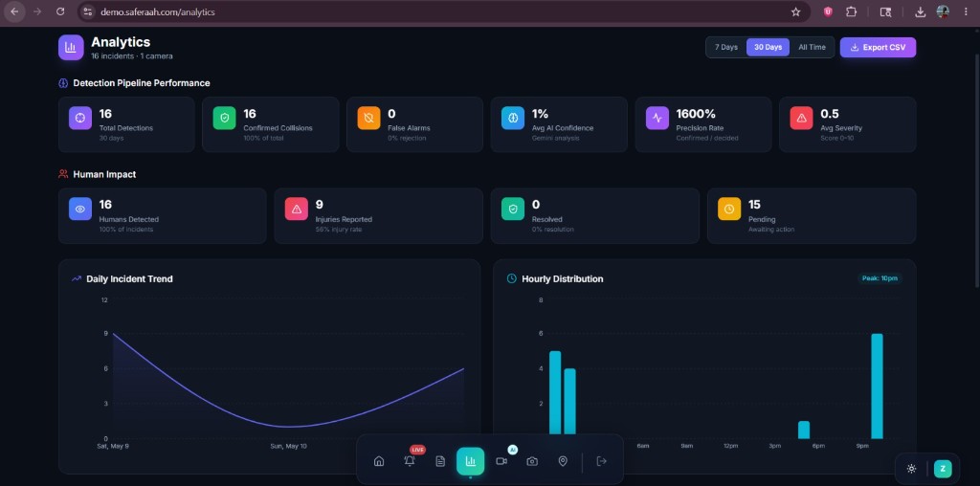This screenshot has width=980, height=486.
Task: Click the 'Sat, May 9' axis label
Action: point(114,446)
